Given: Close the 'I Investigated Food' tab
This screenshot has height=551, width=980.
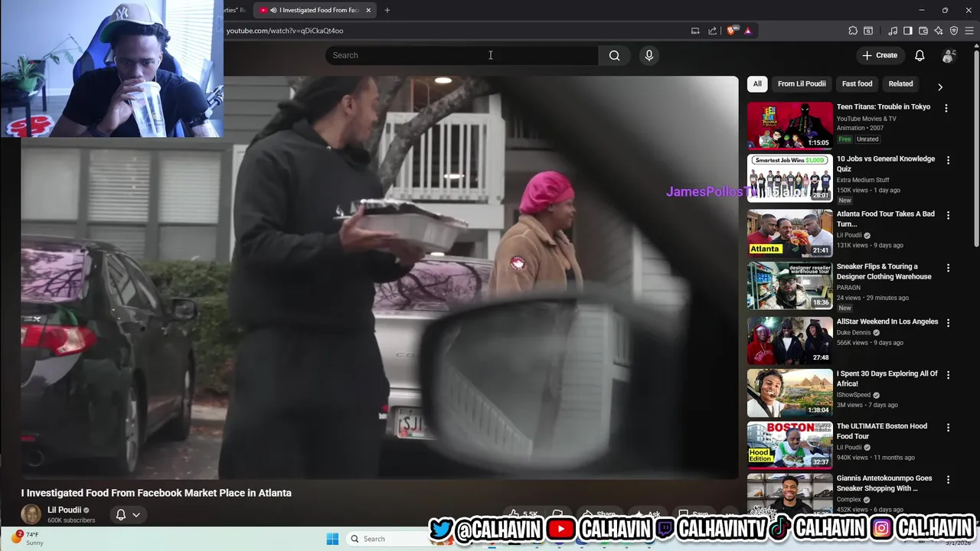Looking at the screenshot, I should click(x=368, y=10).
